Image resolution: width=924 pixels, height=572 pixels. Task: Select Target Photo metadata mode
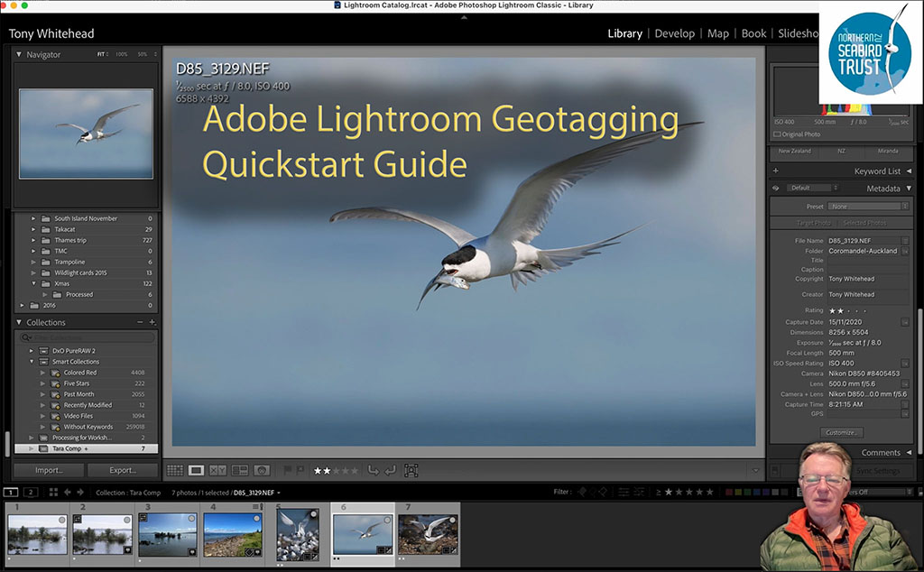pyautogui.click(x=813, y=223)
